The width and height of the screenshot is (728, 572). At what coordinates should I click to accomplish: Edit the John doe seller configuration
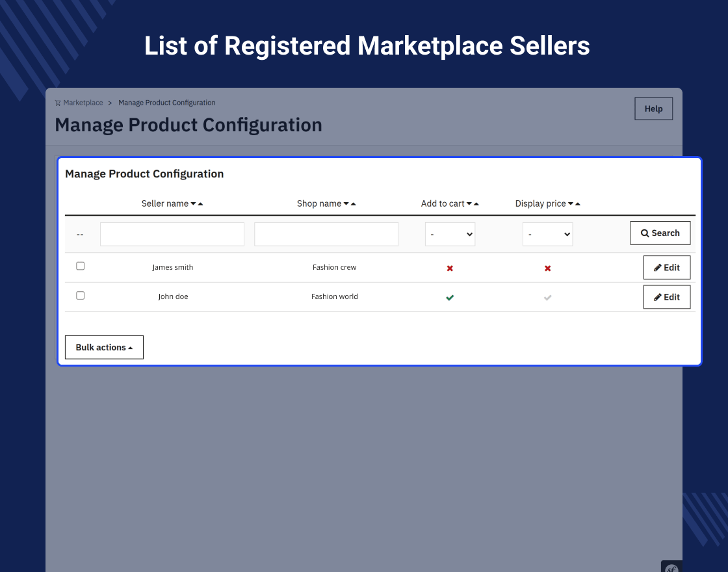(667, 297)
